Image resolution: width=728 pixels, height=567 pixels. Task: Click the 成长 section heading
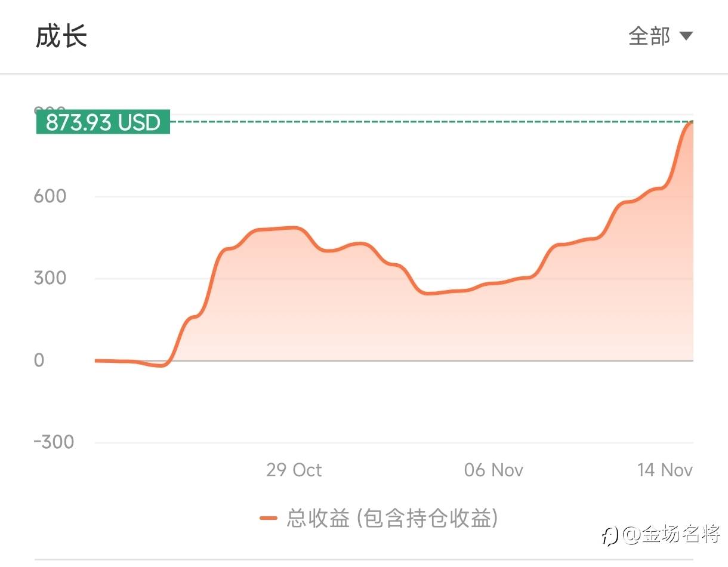(x=61, y=36)
